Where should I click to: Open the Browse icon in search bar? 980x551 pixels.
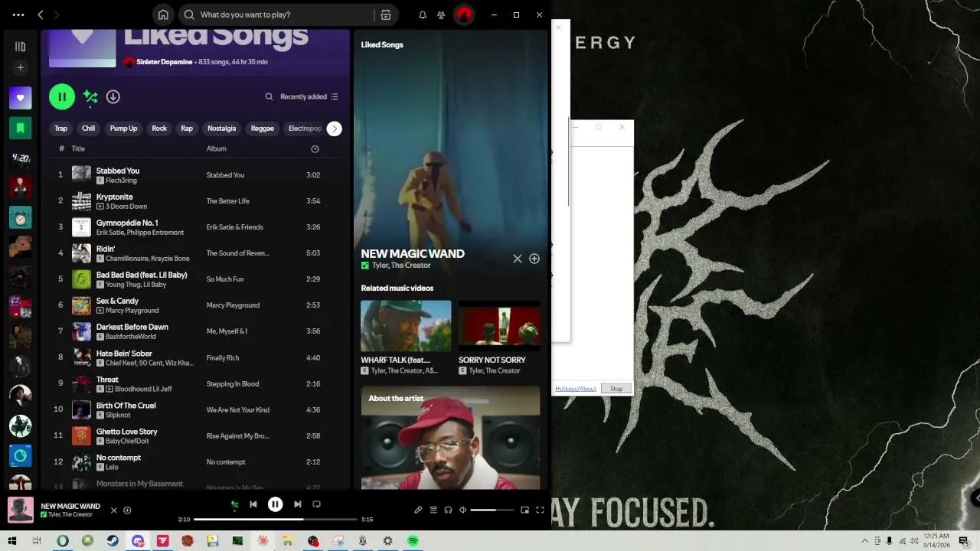[x=386, y=15]
